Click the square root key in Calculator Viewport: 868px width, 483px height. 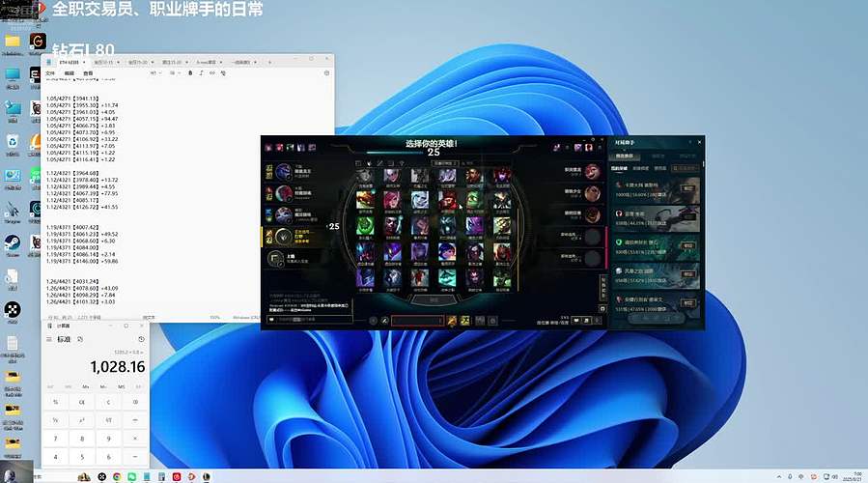coord(108,420)
